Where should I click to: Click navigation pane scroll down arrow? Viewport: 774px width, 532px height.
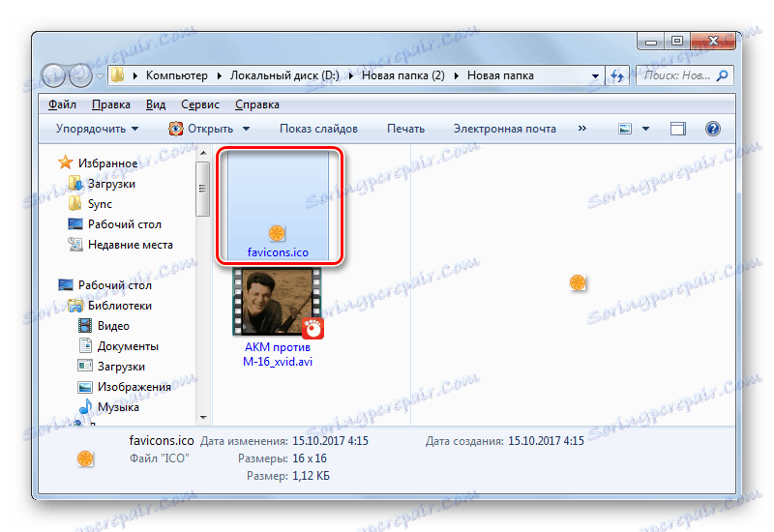[203, 418]
